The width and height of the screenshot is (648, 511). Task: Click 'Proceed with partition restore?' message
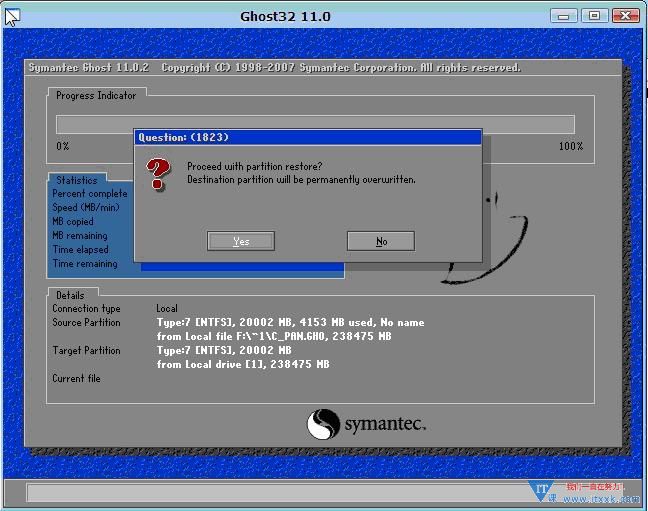coord(255,167)
